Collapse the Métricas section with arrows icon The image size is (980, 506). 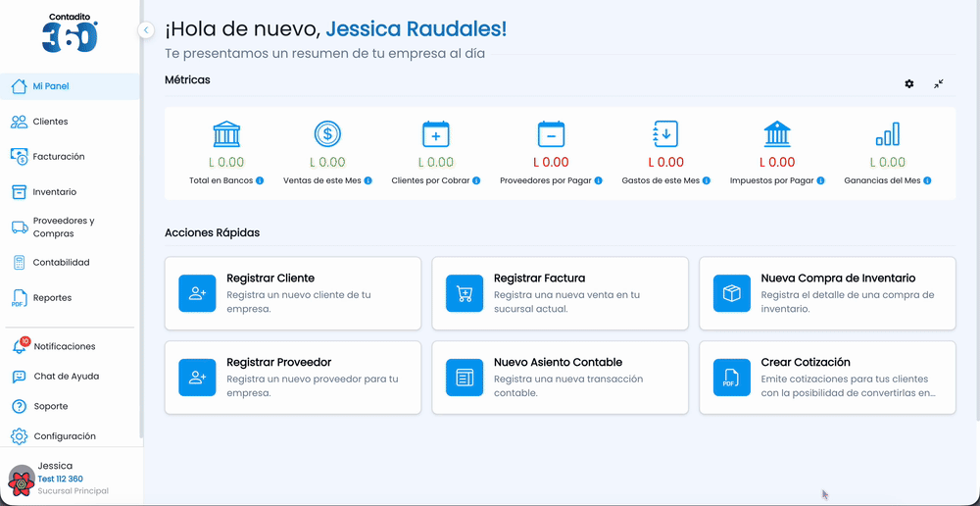coord(938,83)
